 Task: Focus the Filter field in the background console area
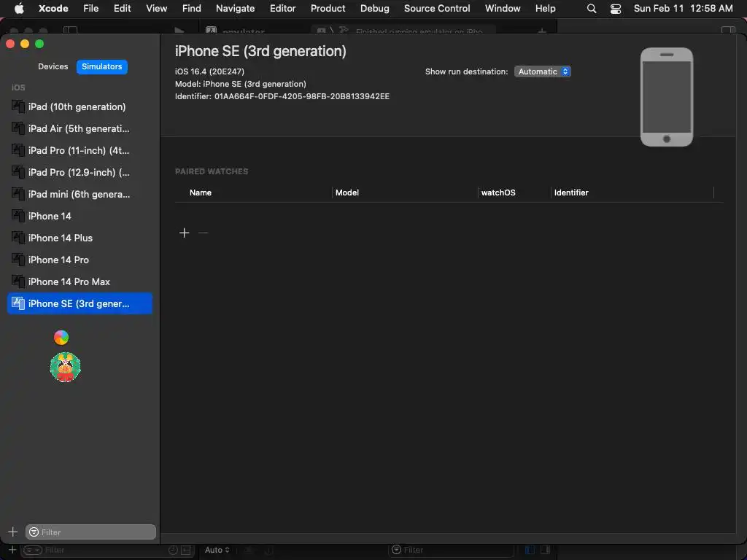pos(452,550)
